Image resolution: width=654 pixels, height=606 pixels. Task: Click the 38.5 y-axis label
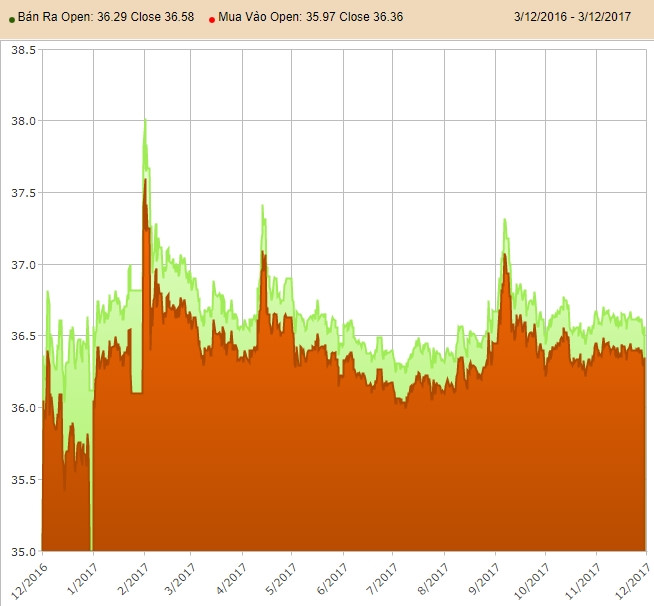coord(21,50)
